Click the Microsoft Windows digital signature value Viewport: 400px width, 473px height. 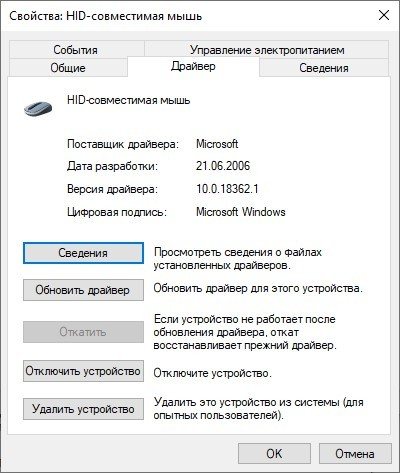pyautogui.click(x=241, y=212)
